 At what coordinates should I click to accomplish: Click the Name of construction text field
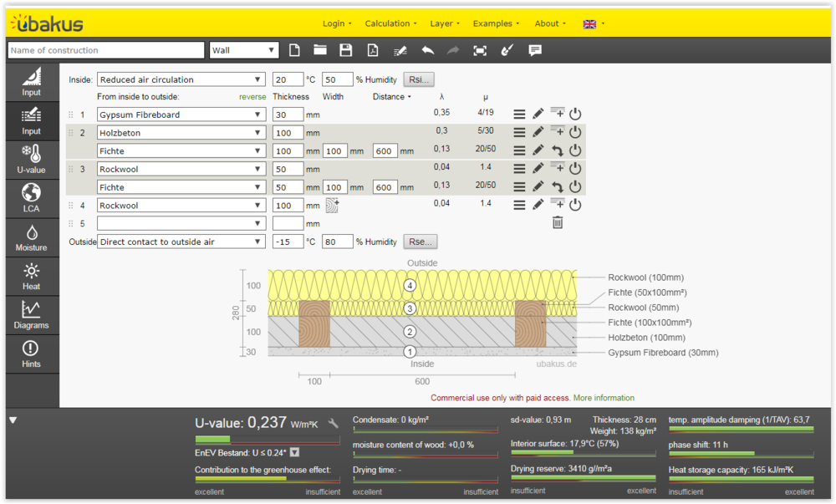[106, 50]
